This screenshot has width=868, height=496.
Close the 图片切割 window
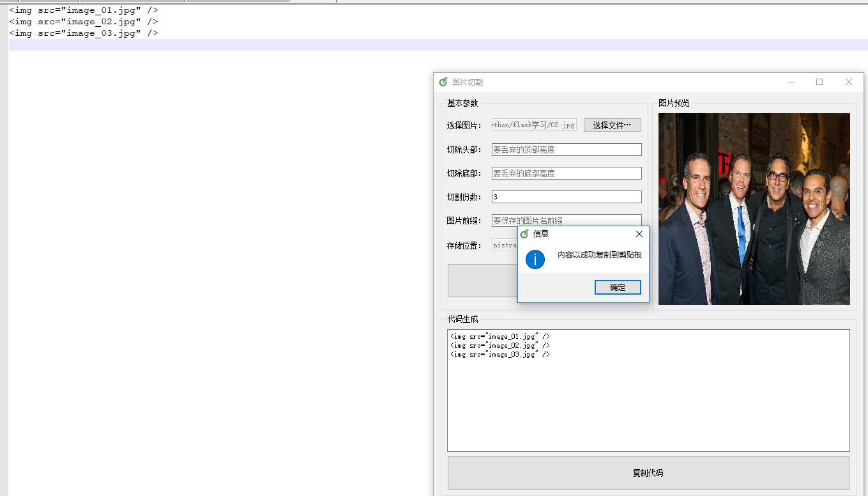(x=848, y=82)
